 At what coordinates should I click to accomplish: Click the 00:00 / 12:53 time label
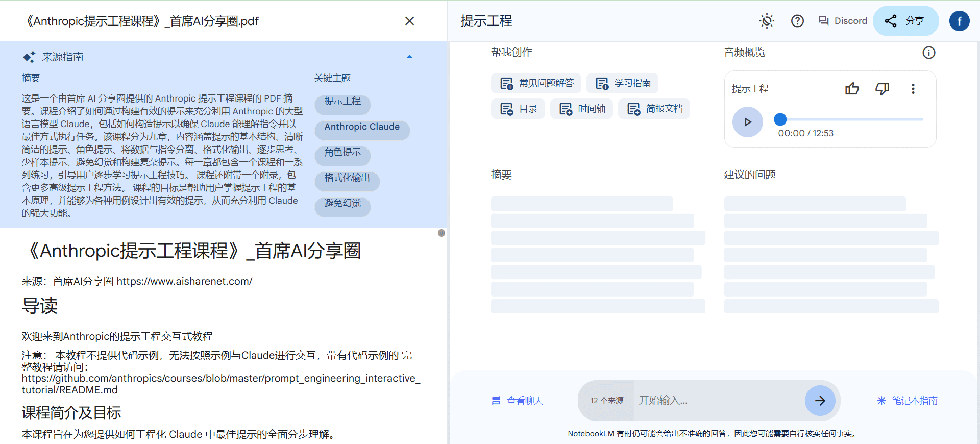(x=805, y=133)
